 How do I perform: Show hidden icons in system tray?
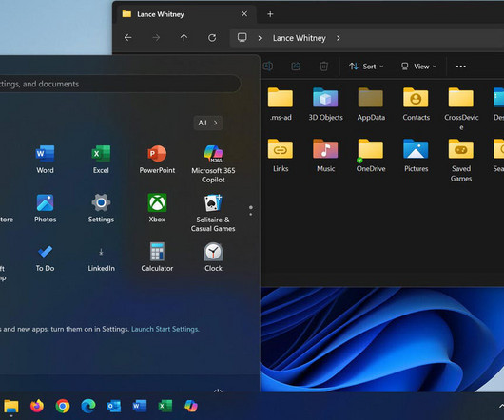tap(501, 406)
